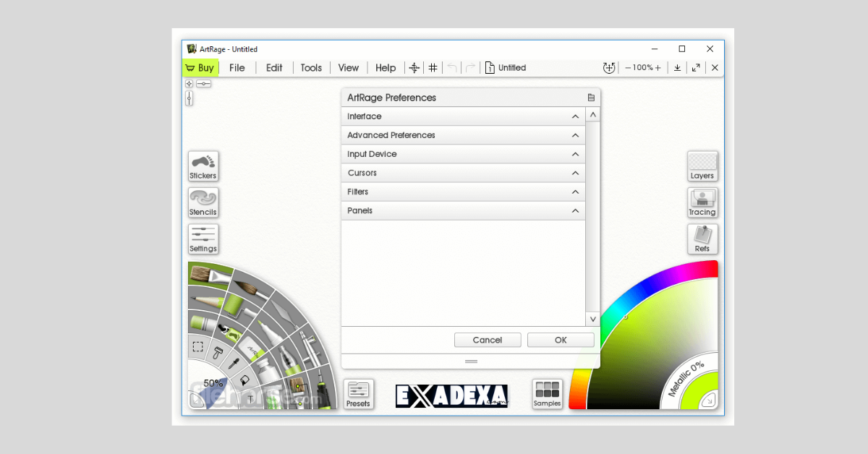
Task: Click the Cancel button in ArtRage Preferences
Action: pyautogui.click(x=487, y=340)
